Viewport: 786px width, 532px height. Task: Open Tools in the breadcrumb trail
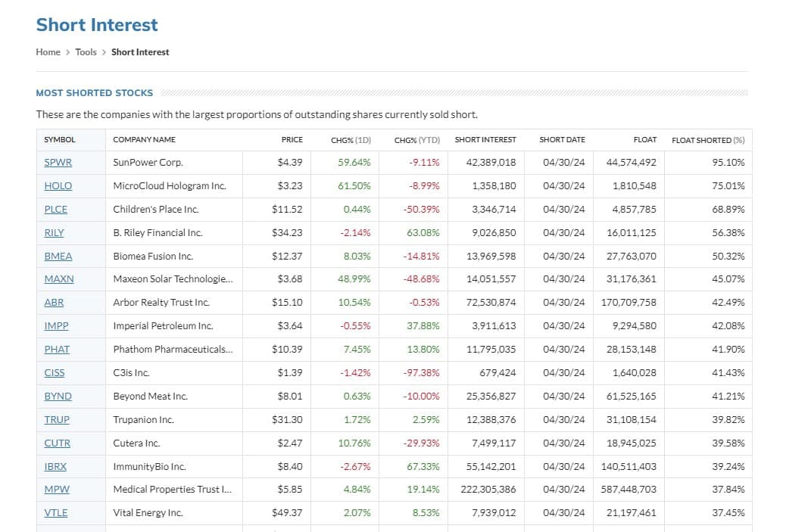tap(86, 52)
